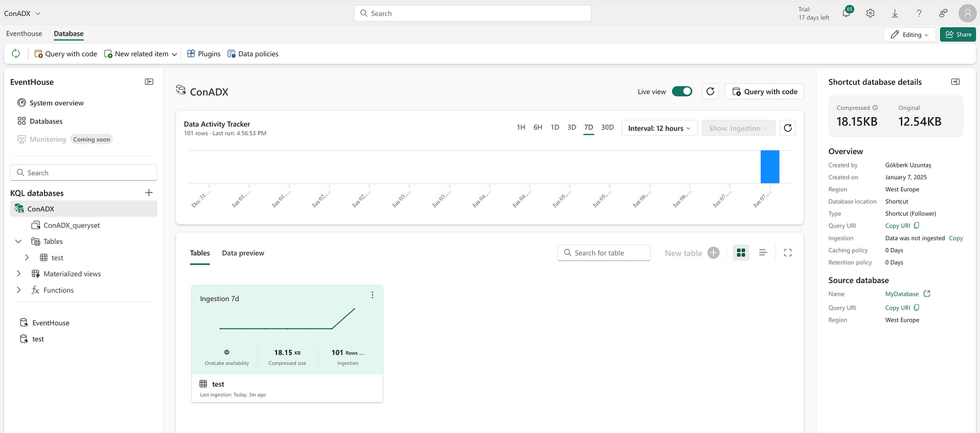The image size is (980, 433).
Task: Click the download icon in the header
Action: [895, 13]
